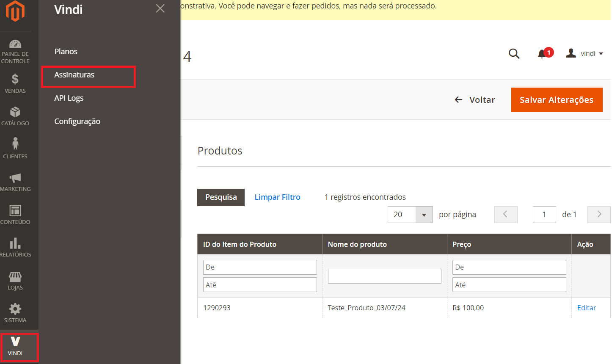Open the Relatórios bar chart section
This screenshot has width=612, height=364.
tap(15, 247)
